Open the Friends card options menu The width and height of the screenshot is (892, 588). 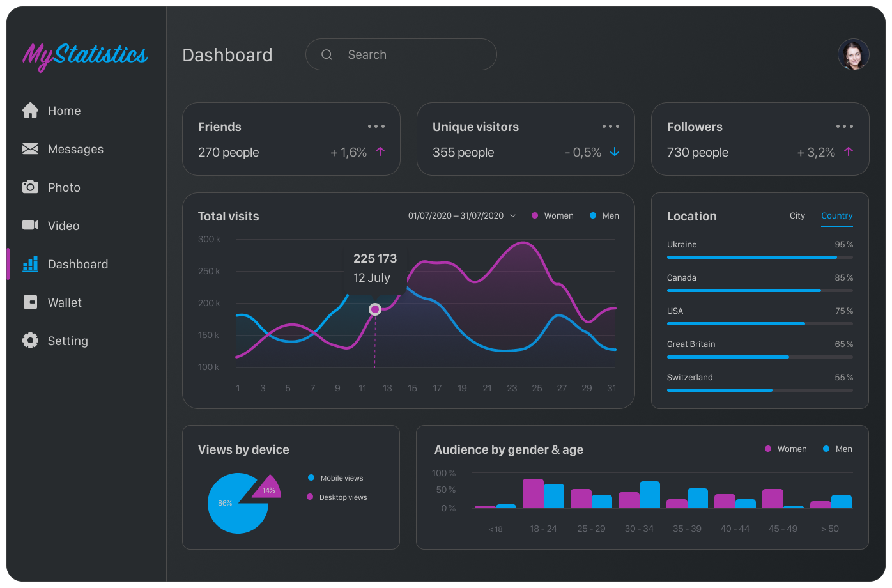click(x=376, y=126)
